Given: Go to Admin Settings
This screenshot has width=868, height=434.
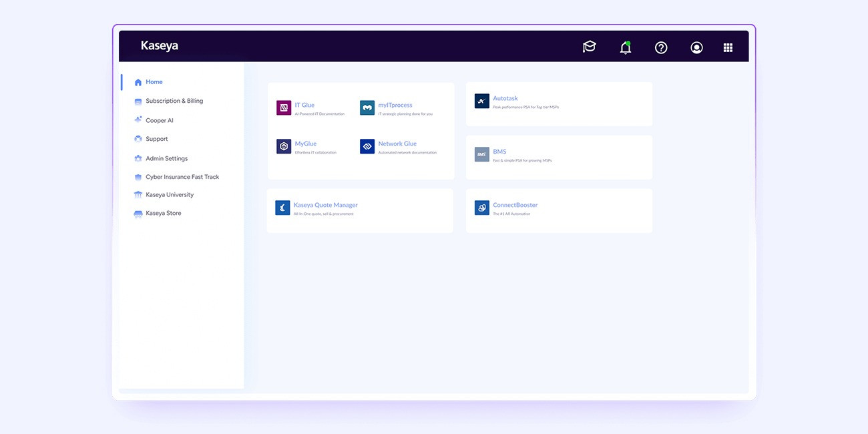Looking at the screenshot, I should (x=166, y=158).
